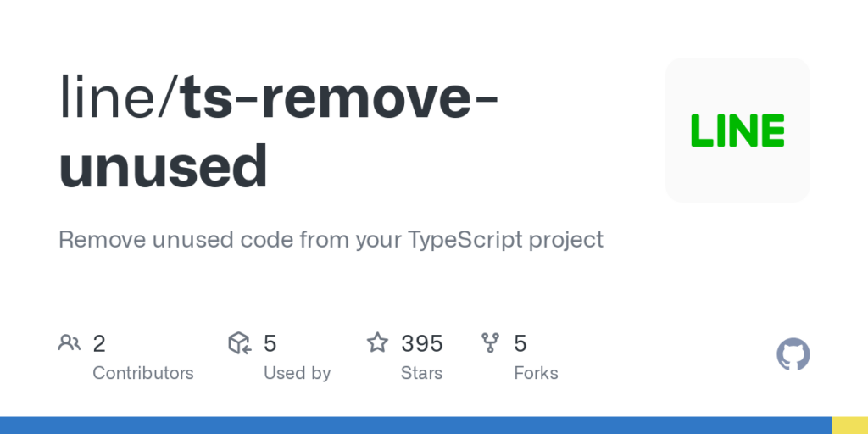868x434 pixels.
Task: Click the "Used by" label
Action: pos(297,373)
